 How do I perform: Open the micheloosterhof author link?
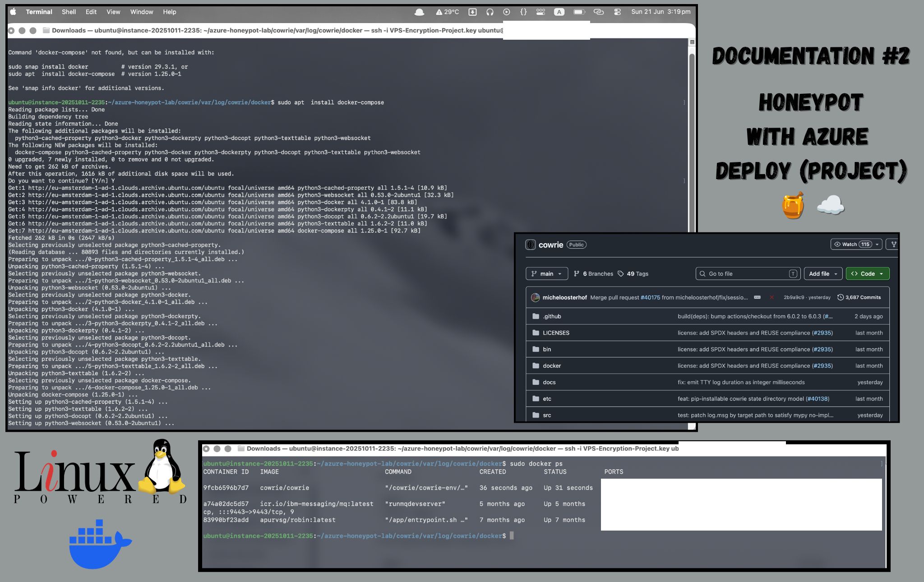564,297
